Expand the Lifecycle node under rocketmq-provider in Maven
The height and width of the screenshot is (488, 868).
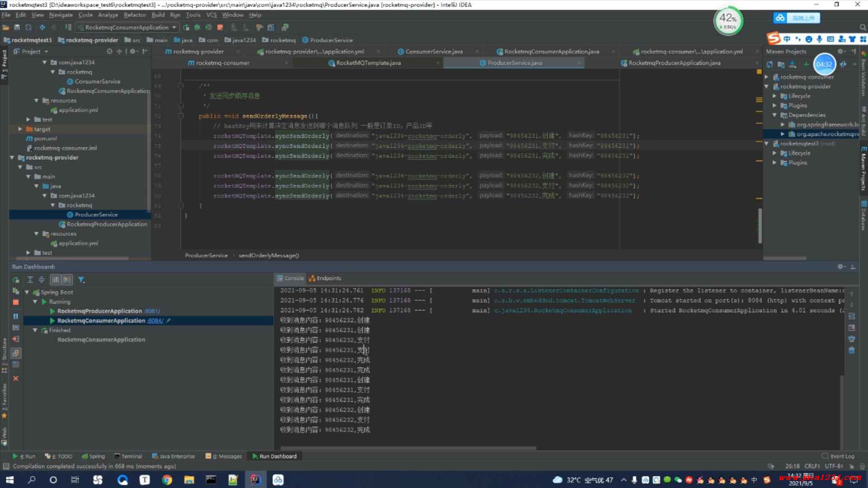coord(774,96)
